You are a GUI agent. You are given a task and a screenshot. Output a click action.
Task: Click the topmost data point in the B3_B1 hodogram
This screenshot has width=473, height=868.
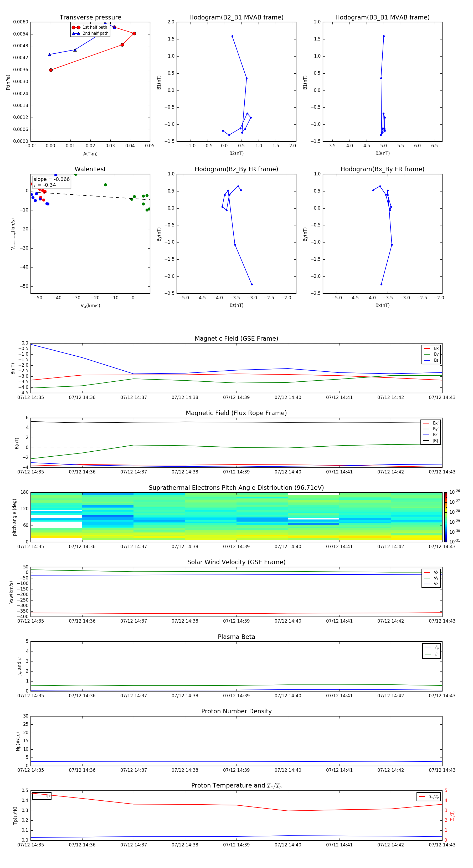383,36
